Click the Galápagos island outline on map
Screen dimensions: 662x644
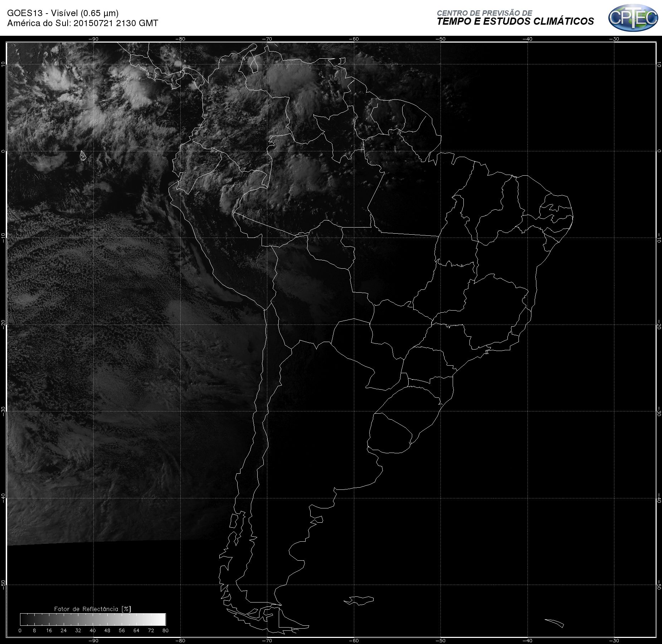point(83,155)
